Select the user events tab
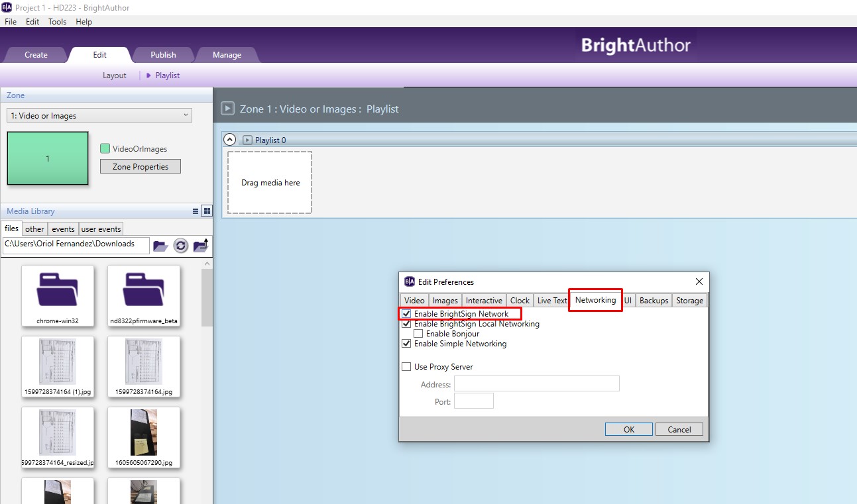The height and width of the screenshot is (504, 857). (101, 229)
